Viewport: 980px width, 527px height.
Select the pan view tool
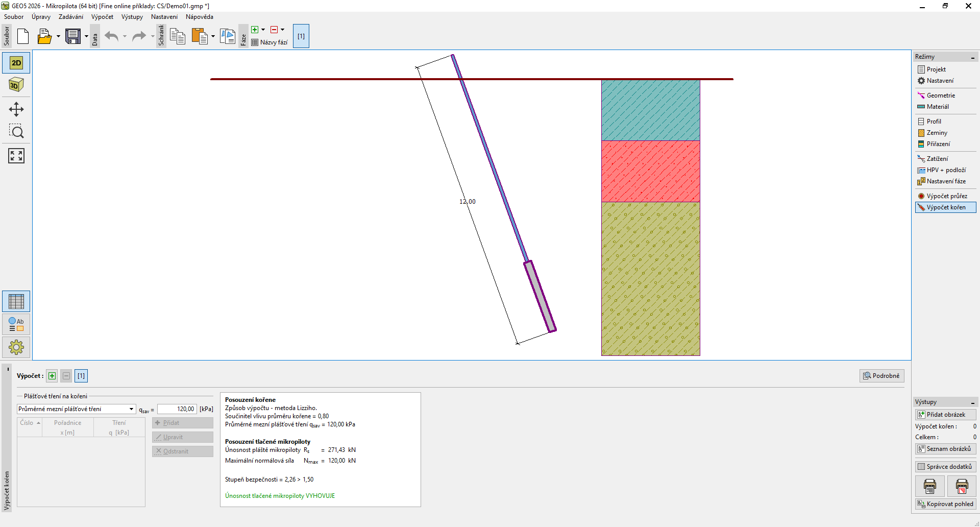click(16, 109)
